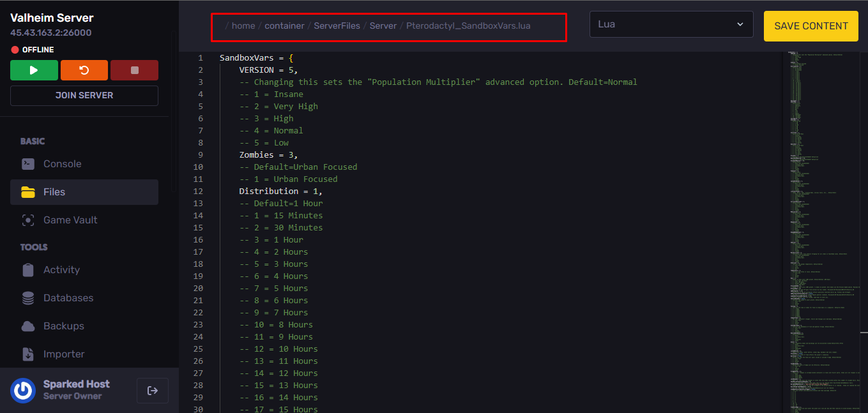This screenshot has width=868, height=413.
Task: Open the Databases page
Action: coord(84,298)
